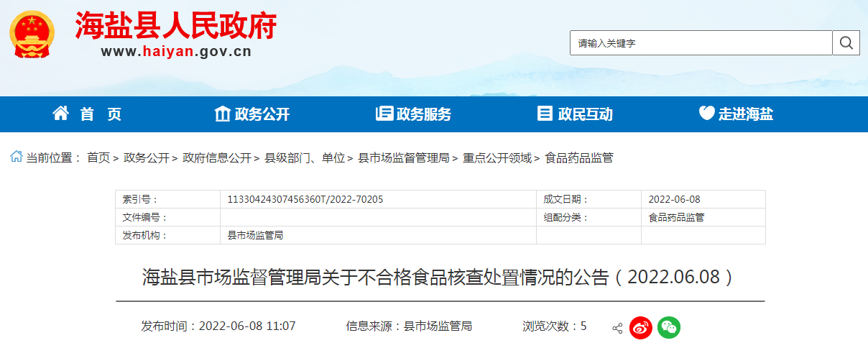Open the 政务服务 navigation menu
Screen dimensions: 868x348
414,114
